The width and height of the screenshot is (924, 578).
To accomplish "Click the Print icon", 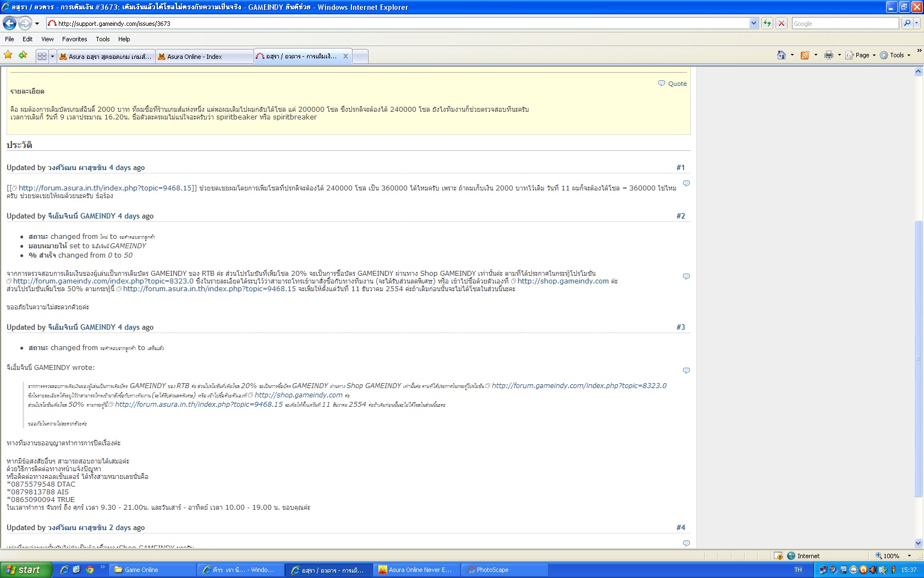I will click(828, 55).
